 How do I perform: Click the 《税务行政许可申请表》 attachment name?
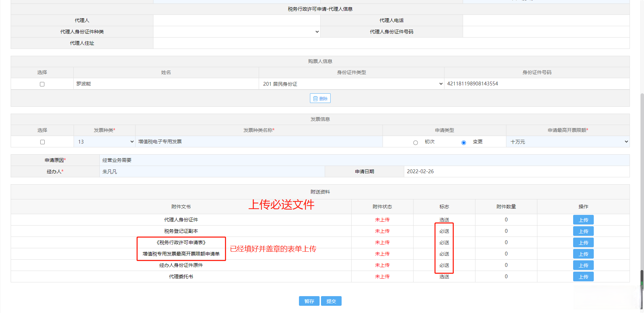[181, 242]
